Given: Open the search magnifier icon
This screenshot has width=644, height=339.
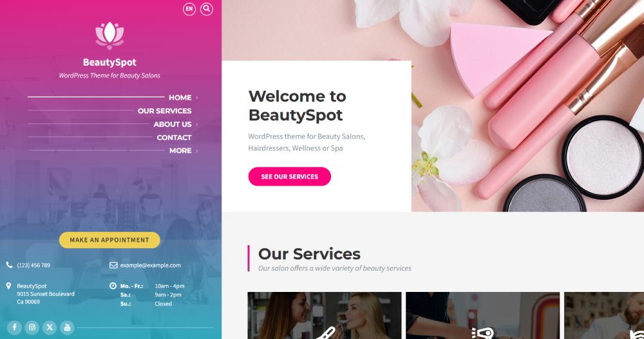Looking at the screenshot, I should click(x=207, y=8).
